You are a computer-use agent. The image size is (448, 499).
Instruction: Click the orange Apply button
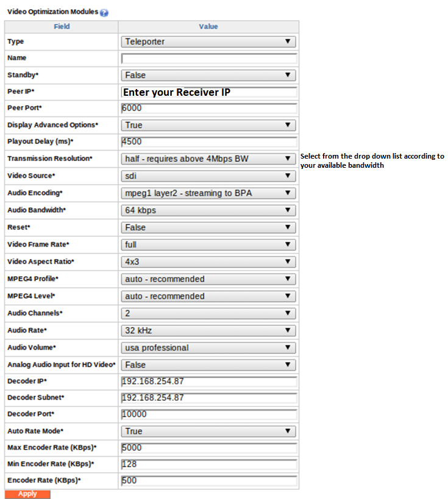27,494
